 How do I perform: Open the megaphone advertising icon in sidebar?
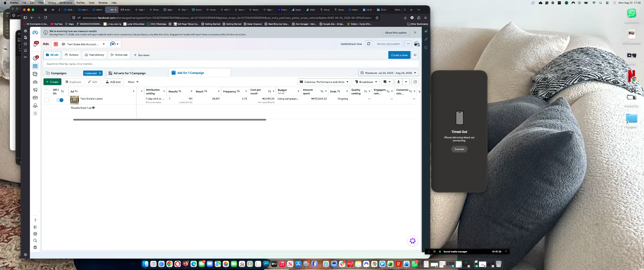(x=35, y=90)
